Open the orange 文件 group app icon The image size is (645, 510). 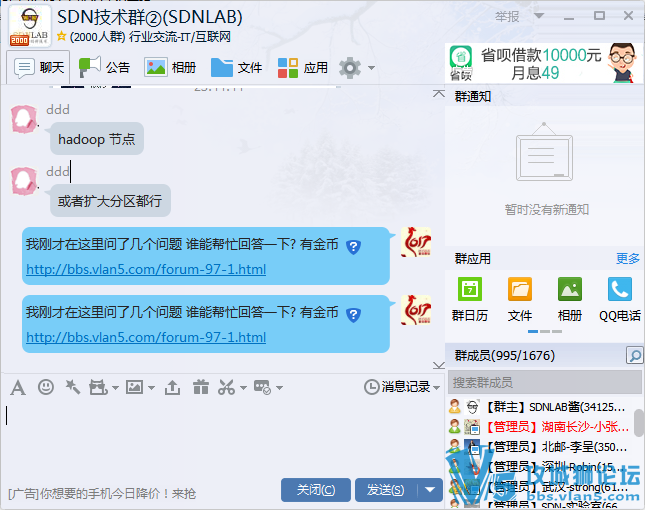[520, 290]
